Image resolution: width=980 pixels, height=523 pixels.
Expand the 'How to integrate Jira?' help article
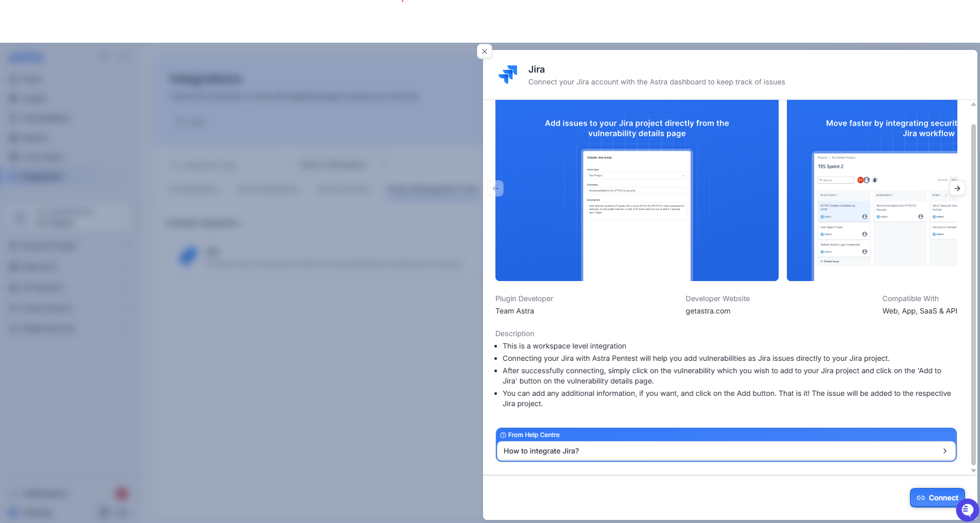(x=726, y=451)
